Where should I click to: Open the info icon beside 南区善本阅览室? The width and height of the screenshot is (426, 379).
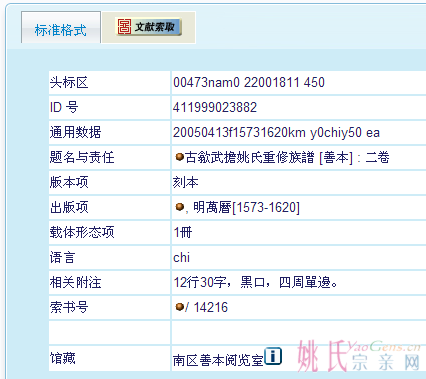[273, 356]
